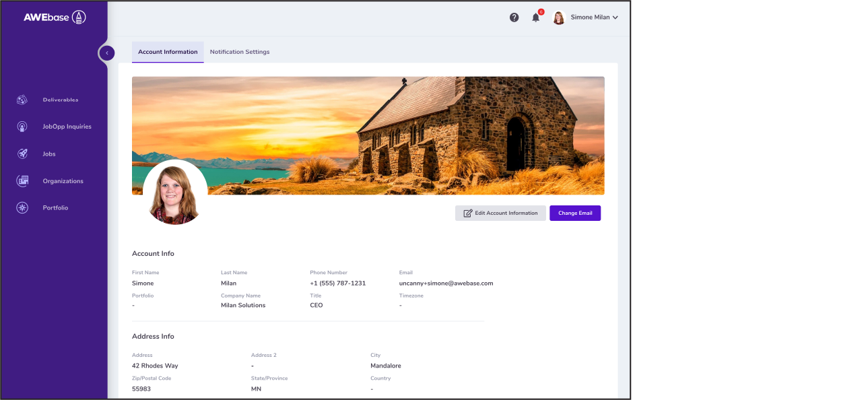Click the JobOpp Inquiries sidebar icon
This screenshot has height=400, width=868.
22,127
